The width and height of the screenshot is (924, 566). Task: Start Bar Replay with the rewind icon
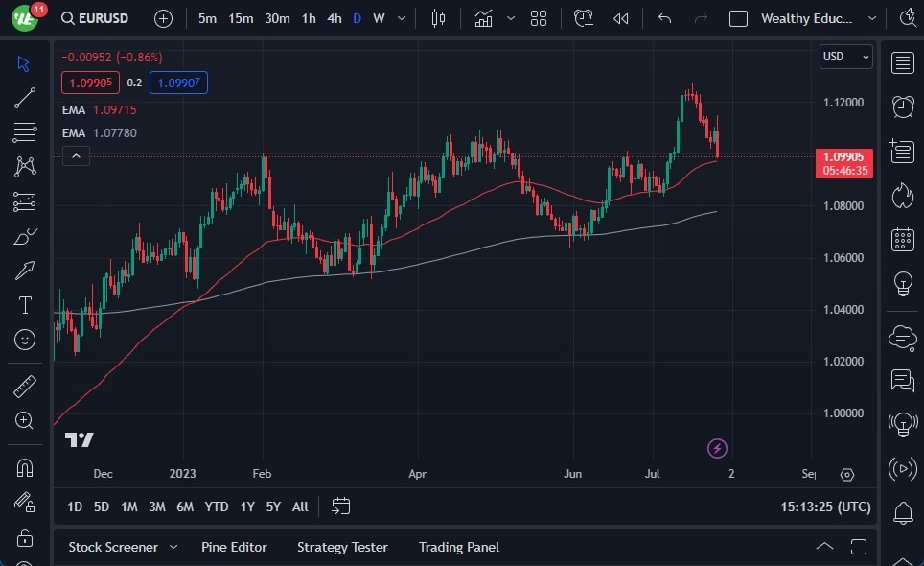[620, 17]
